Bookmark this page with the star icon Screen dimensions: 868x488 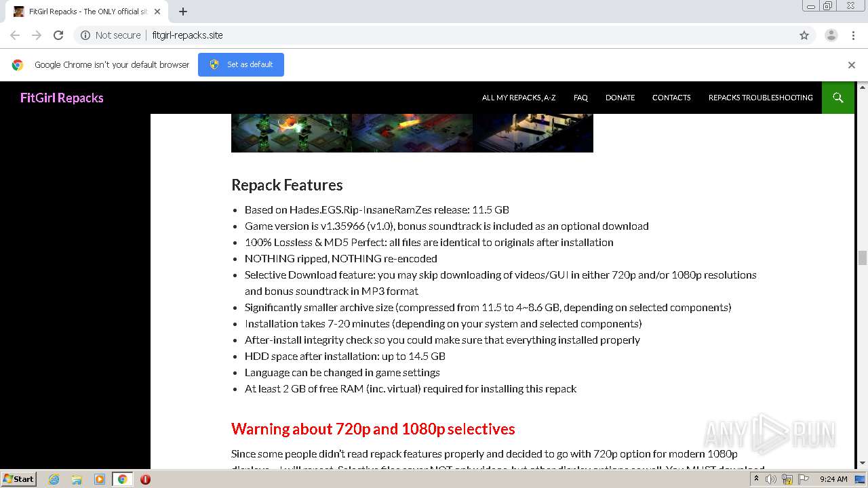[804, 35]
